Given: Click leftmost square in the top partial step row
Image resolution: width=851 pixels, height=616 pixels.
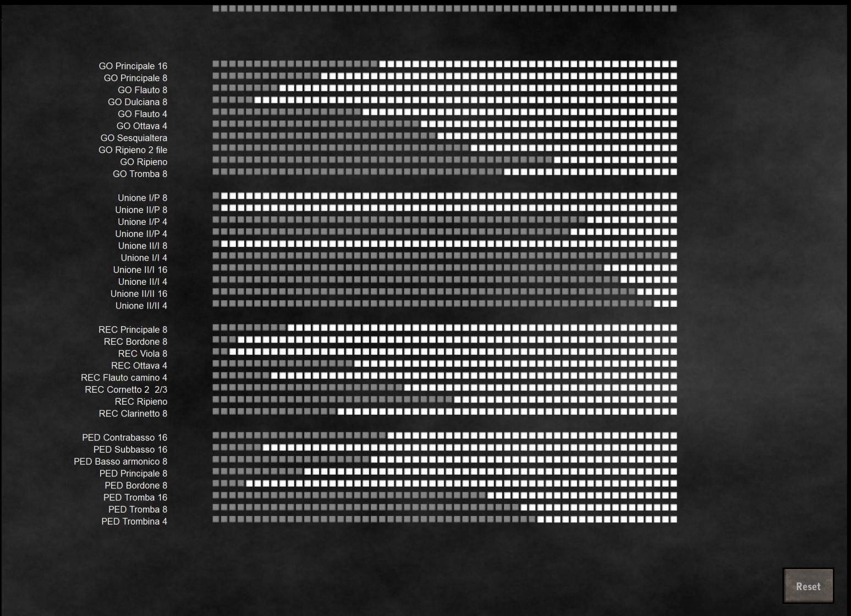Looking at the screenshot, I should tap(216, 9).
